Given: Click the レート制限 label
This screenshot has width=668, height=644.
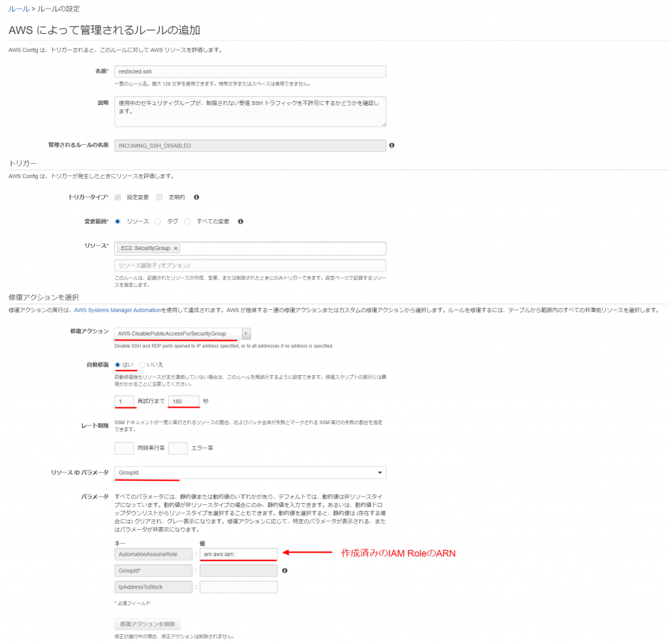Looking at the screenshot, I should [x=95, y=426].
